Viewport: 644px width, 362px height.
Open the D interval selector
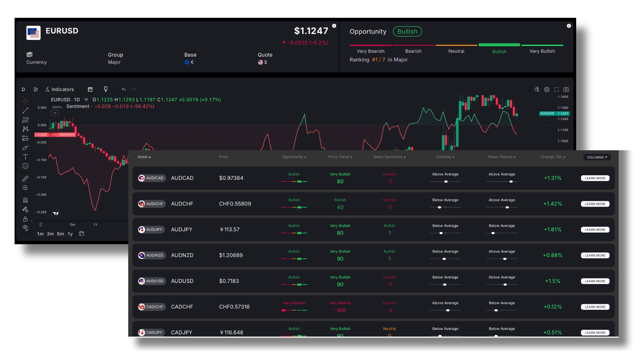tap(23, 89)
